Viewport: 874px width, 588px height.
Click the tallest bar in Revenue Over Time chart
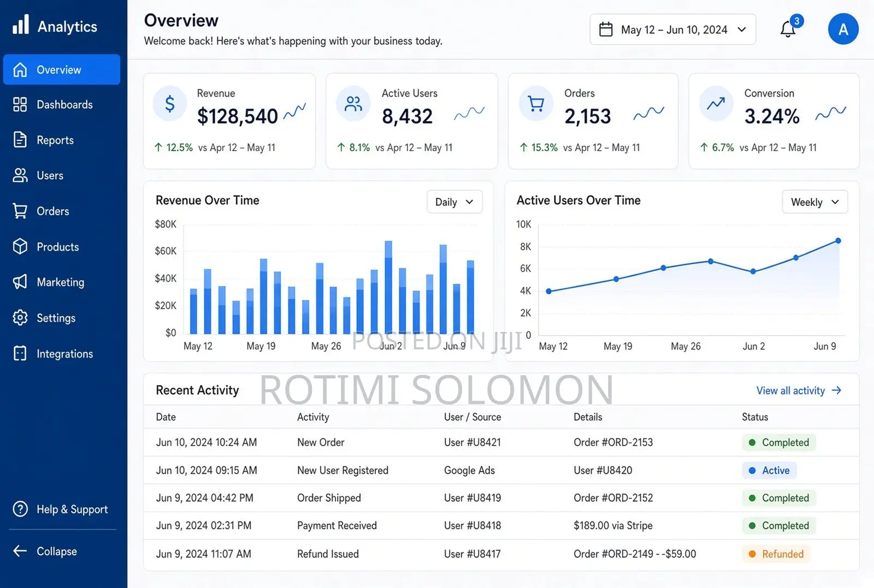pyautogui.click(x=388, y=287)
